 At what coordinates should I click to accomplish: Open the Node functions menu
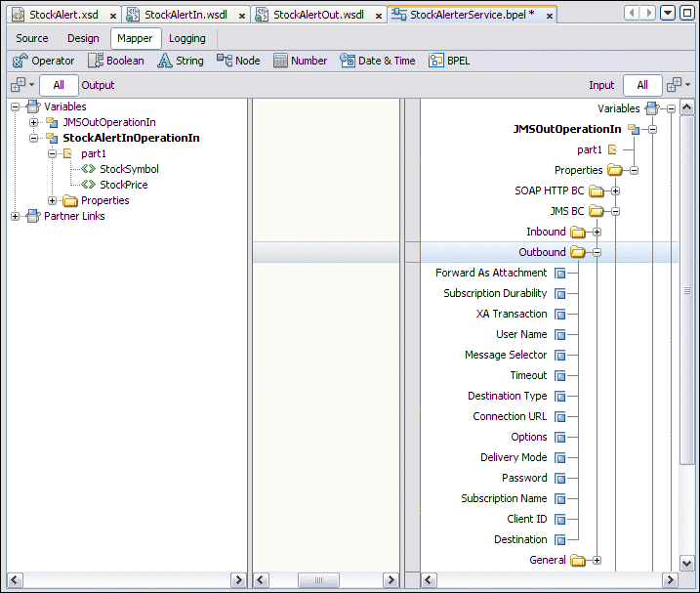pos(238,61)
